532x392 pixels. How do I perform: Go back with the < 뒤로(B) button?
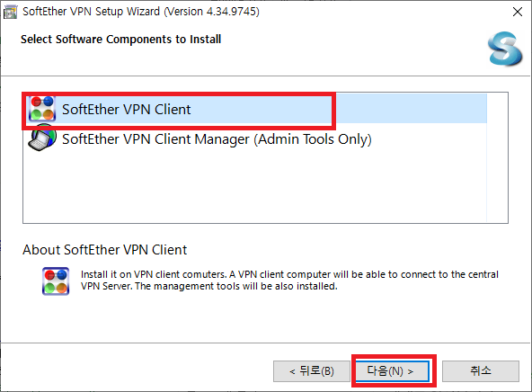click(312, 371)
